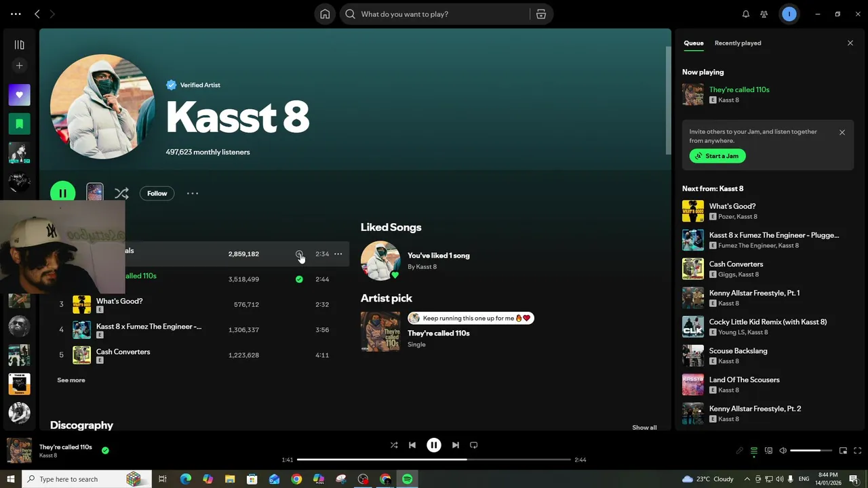Open the What's New notifications bell
The width and height of the screenshot is (868, 488).
click(x=746, y=14)
